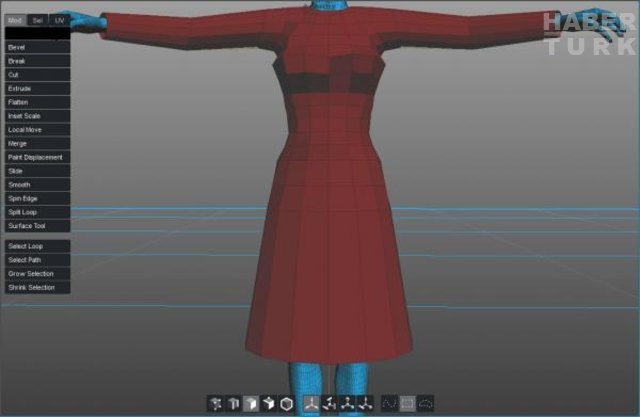Click the Bevel tool button
Image resolution: width=640 pixels, height=417 pixels.
pyautogui.click(x=36, y=47)
